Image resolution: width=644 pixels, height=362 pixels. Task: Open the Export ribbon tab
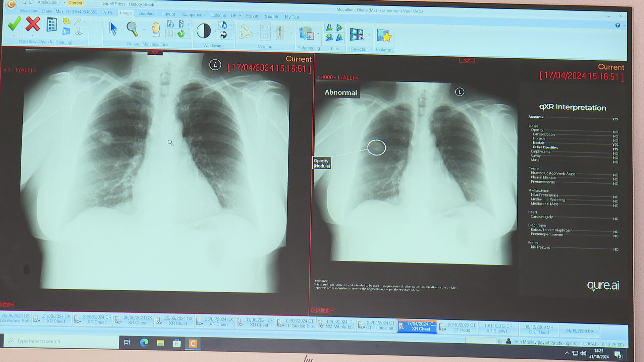pyautogui.click(x=252, y=16)
